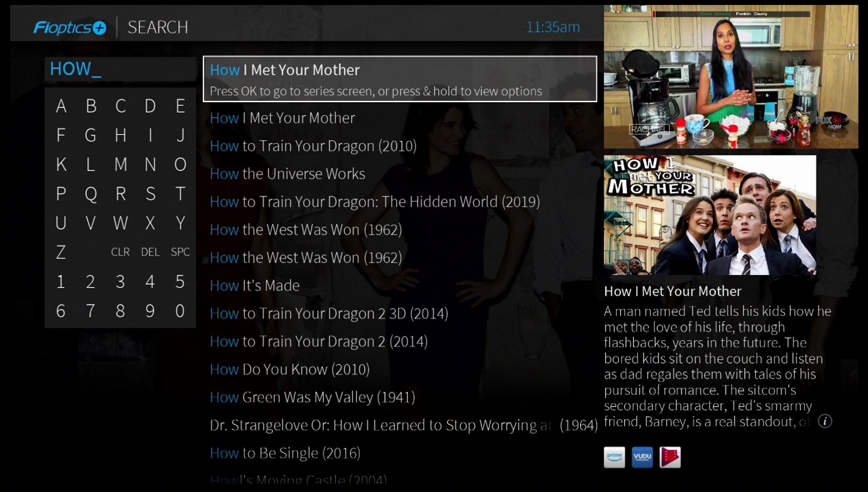Select letter N on the on-screen keyboard
868x492 pixels.
point(150,165)
